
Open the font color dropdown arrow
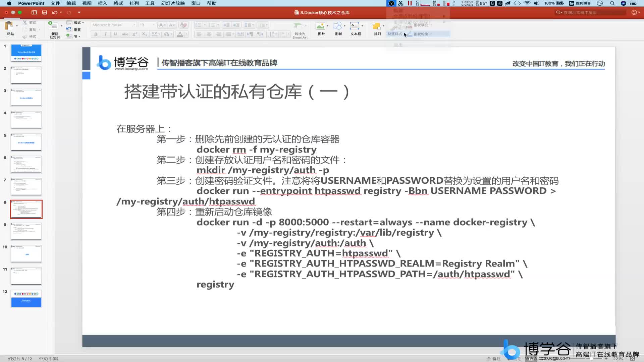[x=186, y=34]
